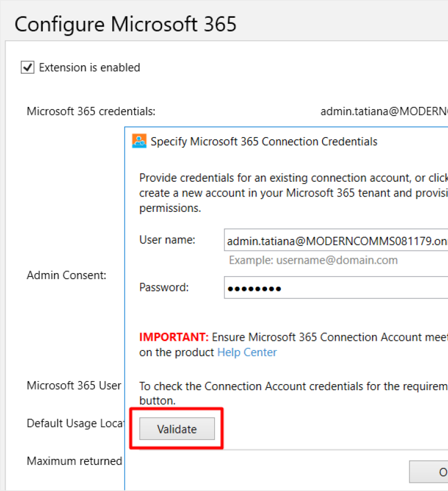448x491 pixels.
Task: Uncheck the Extension is enabled checkbox
Action: [27, 67]
